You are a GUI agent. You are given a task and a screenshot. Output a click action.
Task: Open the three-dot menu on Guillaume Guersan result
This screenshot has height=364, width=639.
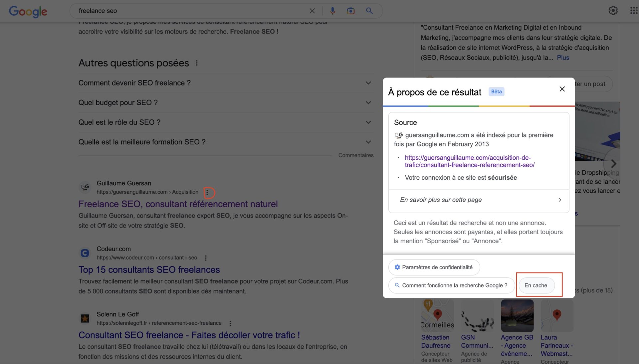[x=207, y=192]
